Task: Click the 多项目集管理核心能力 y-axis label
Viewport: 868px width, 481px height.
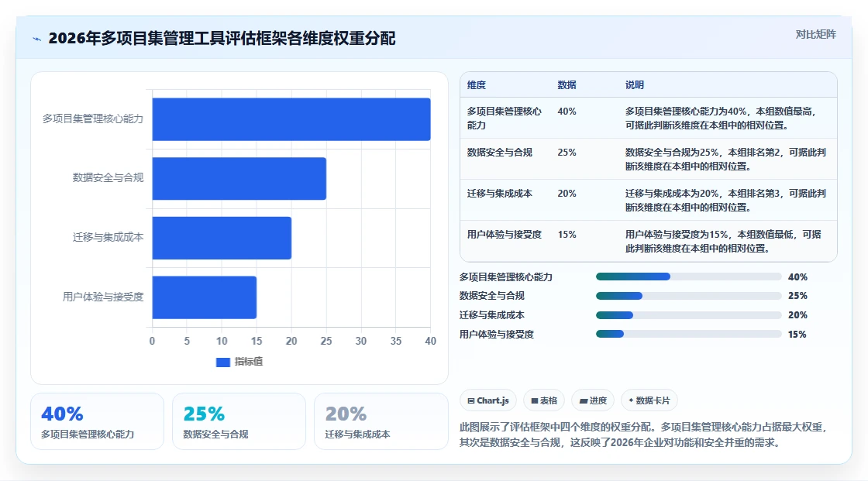Action: 93,119
